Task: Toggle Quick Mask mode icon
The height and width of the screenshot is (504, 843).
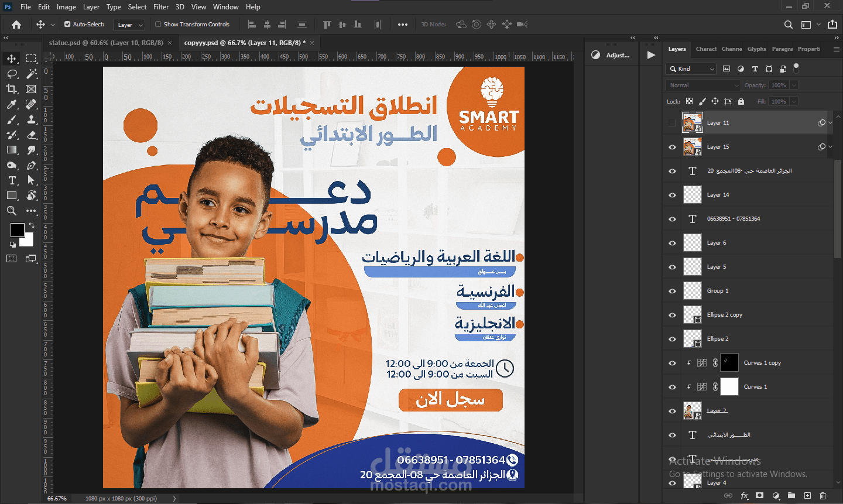Action: click(x=12, y=258)
